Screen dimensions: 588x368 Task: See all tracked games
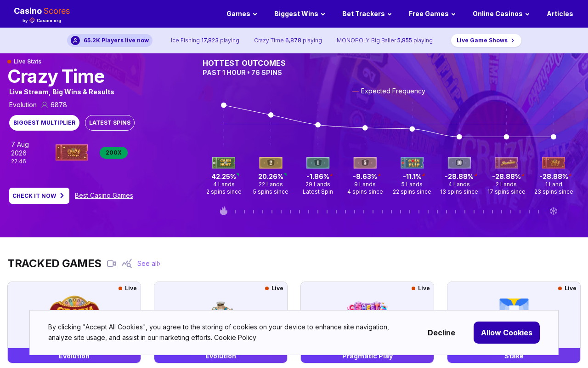[149, 264]
